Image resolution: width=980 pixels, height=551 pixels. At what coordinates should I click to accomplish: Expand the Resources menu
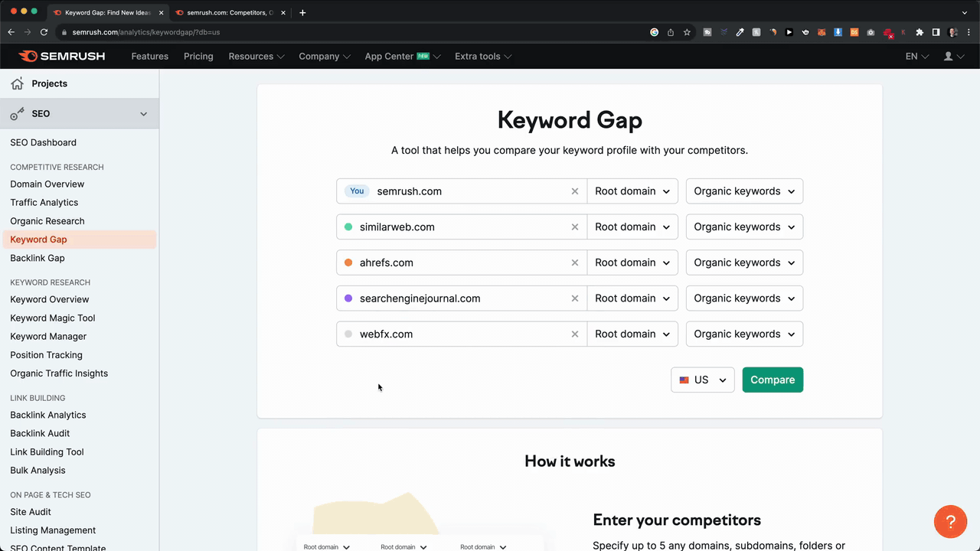(256, 57)
